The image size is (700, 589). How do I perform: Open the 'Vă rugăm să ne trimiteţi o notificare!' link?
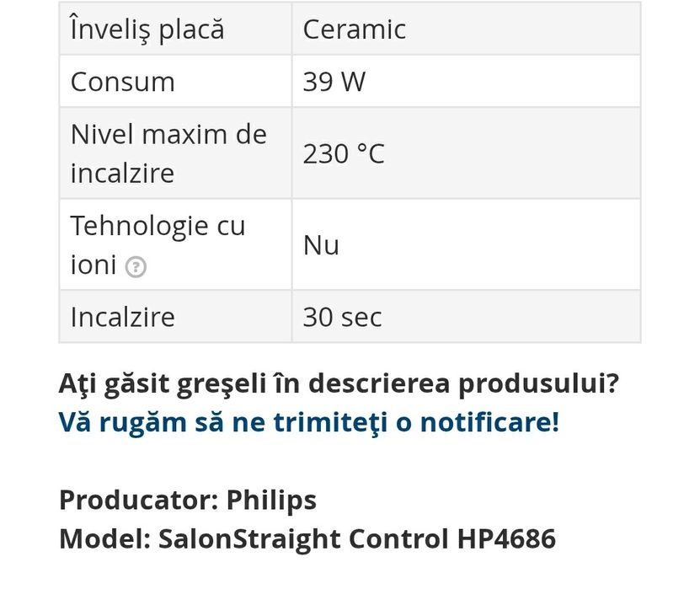point(308,421)
